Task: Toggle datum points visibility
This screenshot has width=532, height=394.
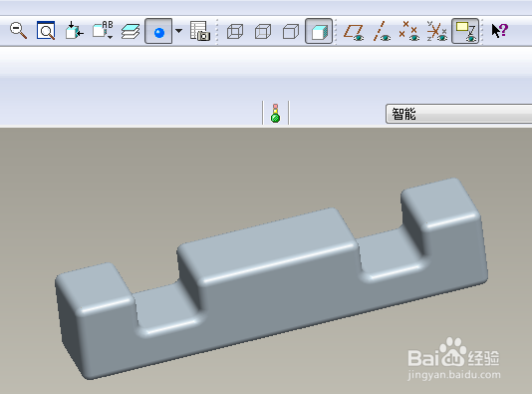Action: point(408,32)
